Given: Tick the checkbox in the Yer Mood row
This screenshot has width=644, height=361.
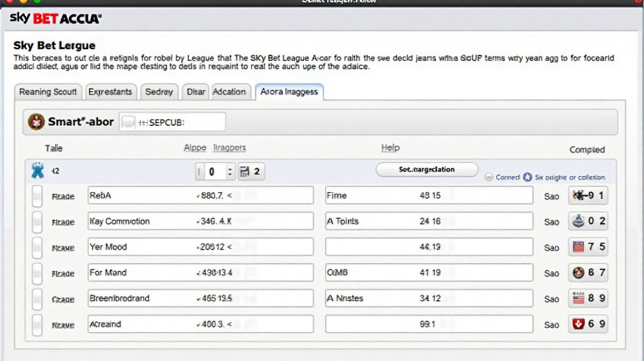Looking at the screenshot, I should point(37,247).
